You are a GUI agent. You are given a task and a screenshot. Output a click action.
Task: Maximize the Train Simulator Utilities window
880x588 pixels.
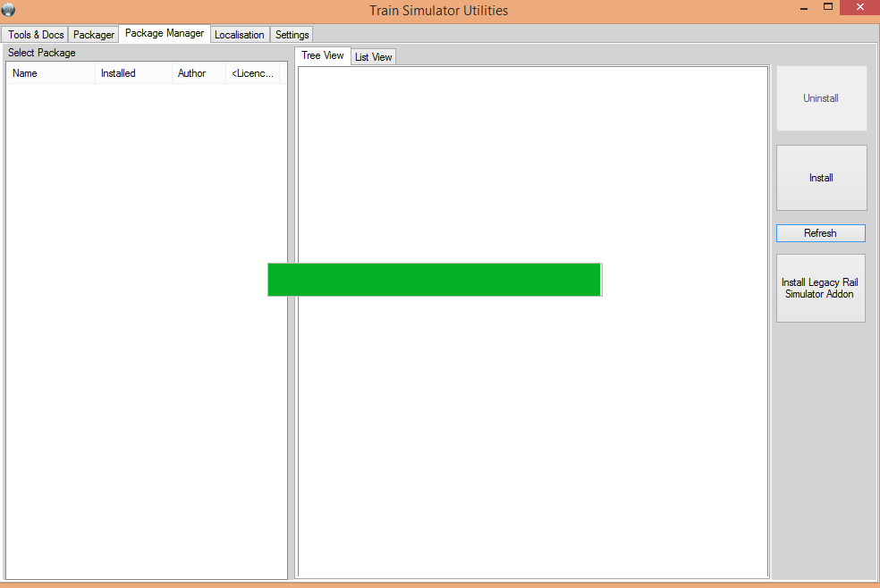pyautogui.click(x=828, y=7)
